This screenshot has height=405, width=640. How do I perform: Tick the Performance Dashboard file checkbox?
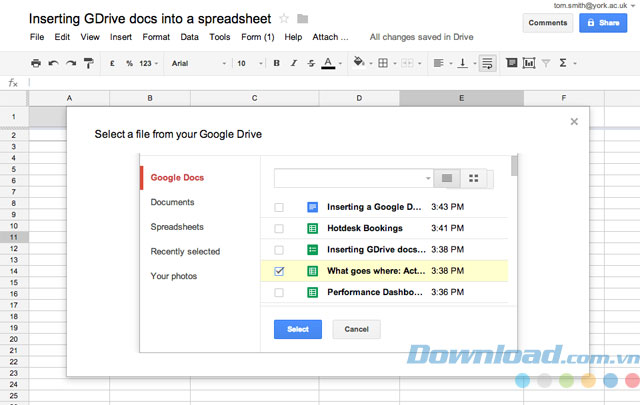click(279, 292)
